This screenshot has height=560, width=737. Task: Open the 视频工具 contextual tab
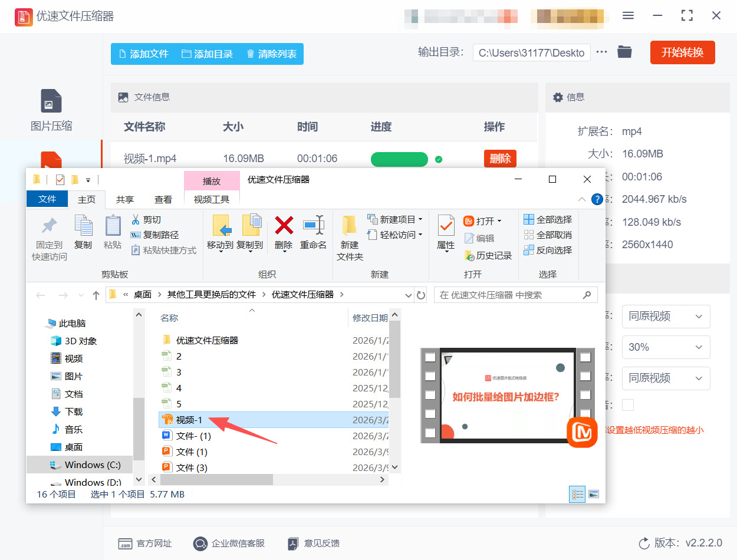[x=212, y=199]
